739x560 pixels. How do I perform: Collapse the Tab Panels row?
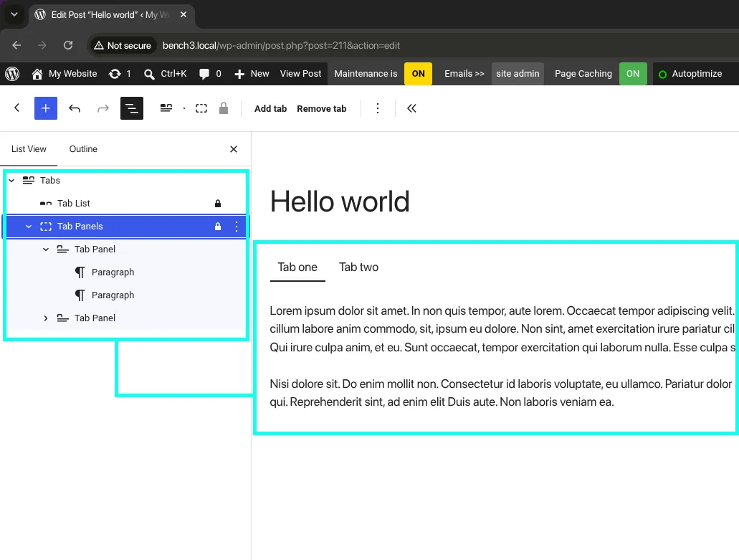tap(29, 227)
